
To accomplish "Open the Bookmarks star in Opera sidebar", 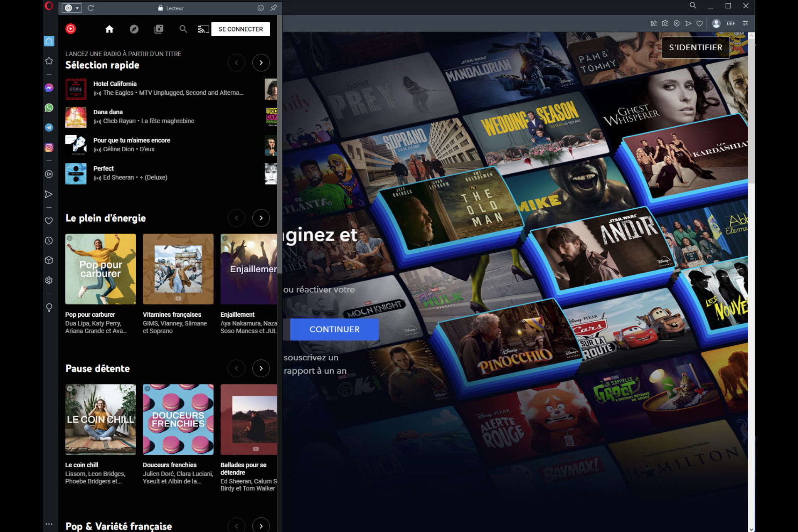I will 49,61.
